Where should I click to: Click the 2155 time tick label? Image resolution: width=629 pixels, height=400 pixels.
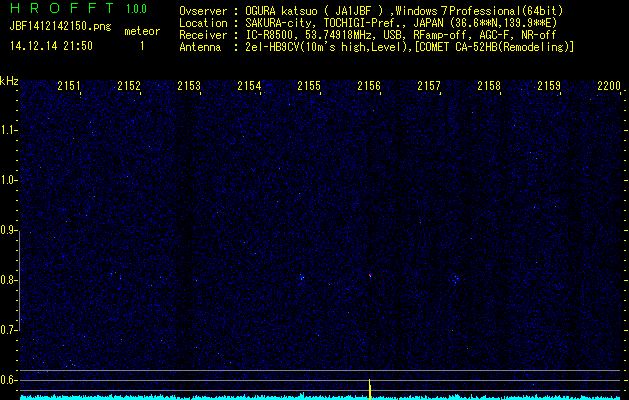point(309,86)
